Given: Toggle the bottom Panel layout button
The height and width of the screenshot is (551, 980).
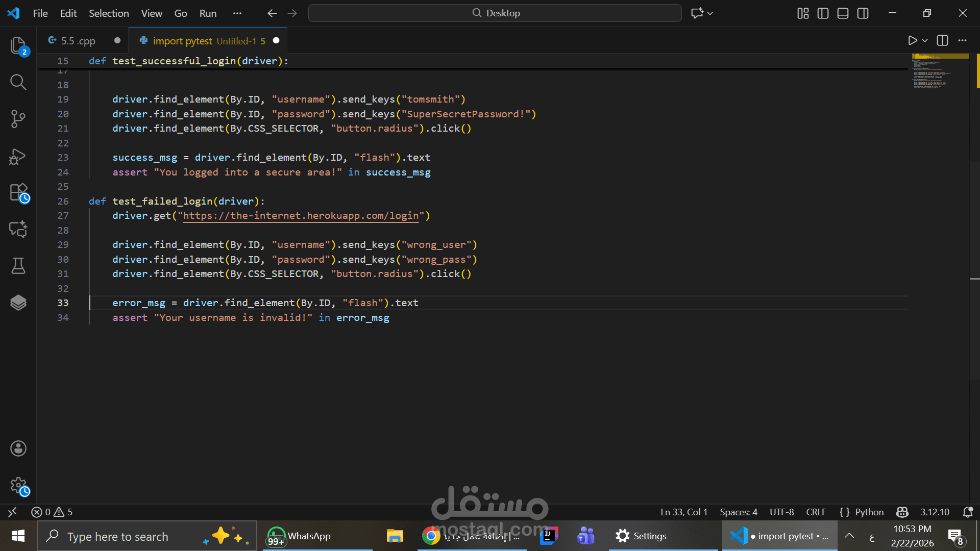Looking at the screenshot, I should tap(843, 13).
